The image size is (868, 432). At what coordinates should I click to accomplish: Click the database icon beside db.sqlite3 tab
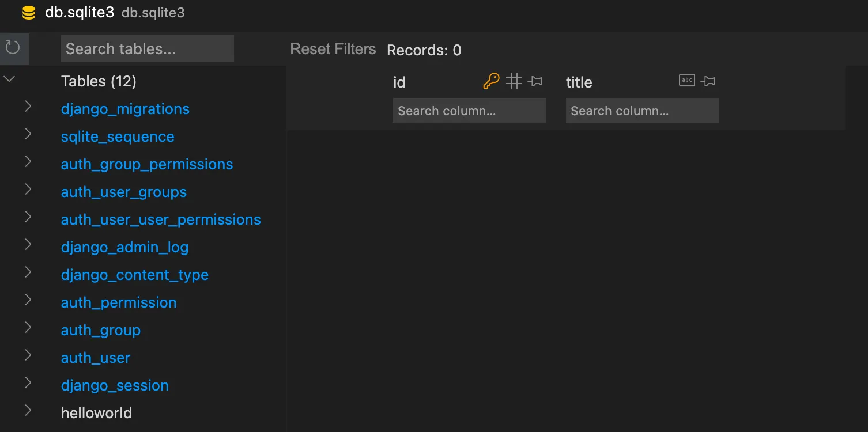point(29,13)
